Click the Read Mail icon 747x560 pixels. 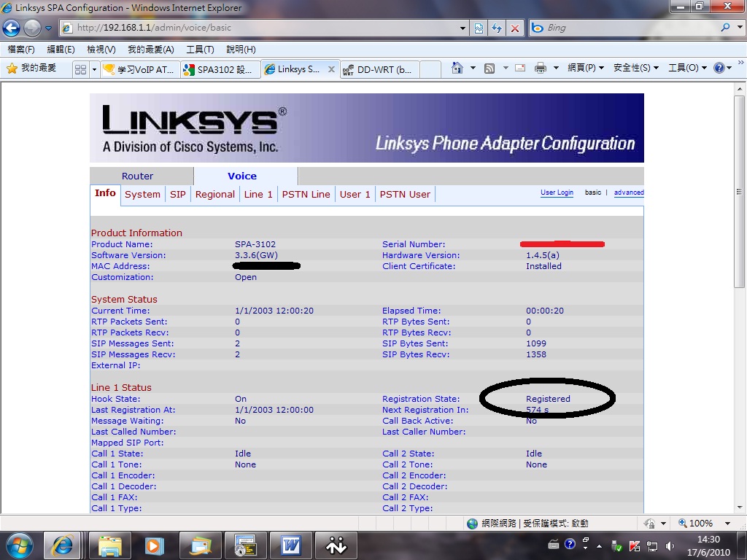[x=520, y=68]
